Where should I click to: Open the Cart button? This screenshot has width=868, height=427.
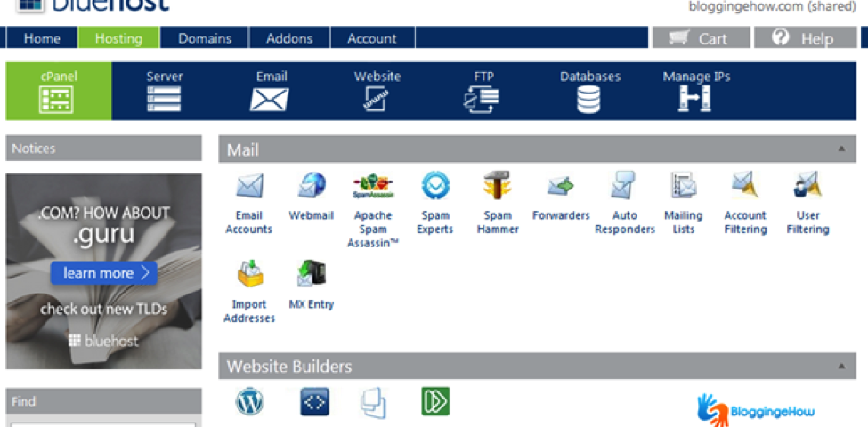(x=701, y=38)
